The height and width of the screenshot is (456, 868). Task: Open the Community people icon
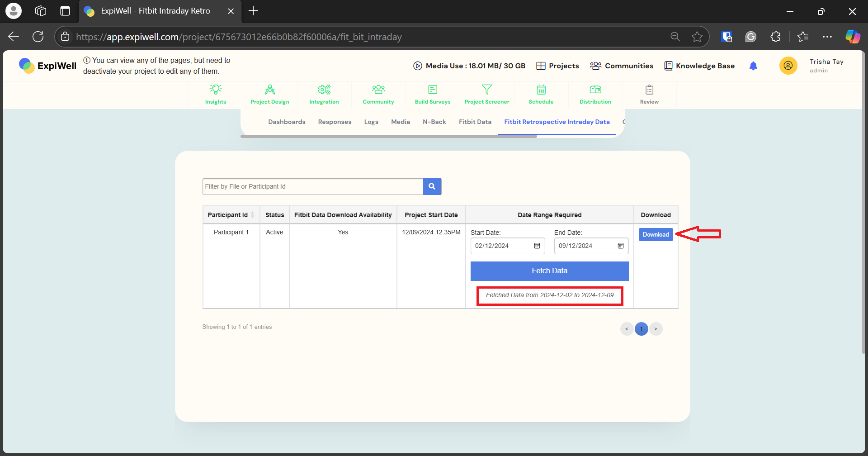378,90
